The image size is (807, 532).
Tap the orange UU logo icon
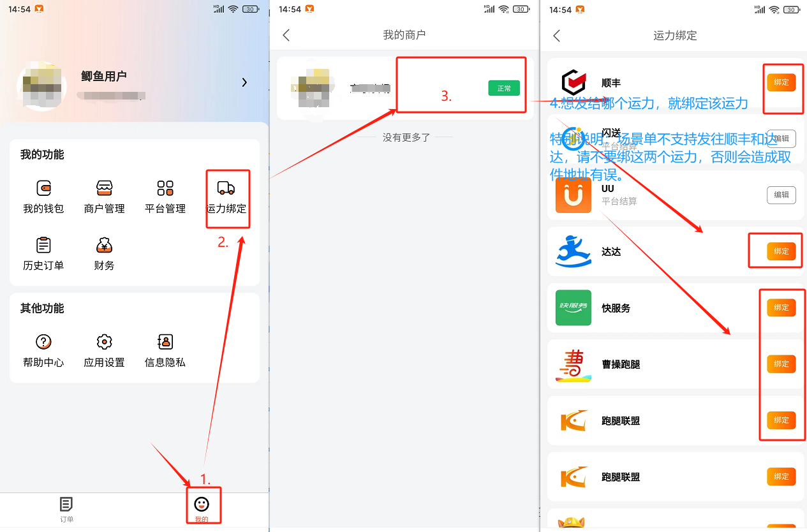coord(574,195)
